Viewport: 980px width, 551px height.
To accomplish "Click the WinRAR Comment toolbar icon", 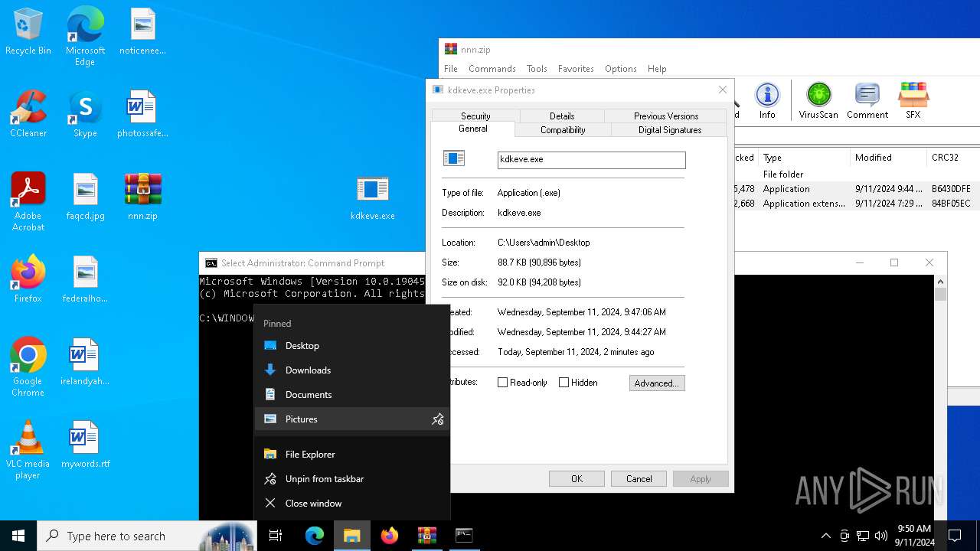I will click(867, 101).
